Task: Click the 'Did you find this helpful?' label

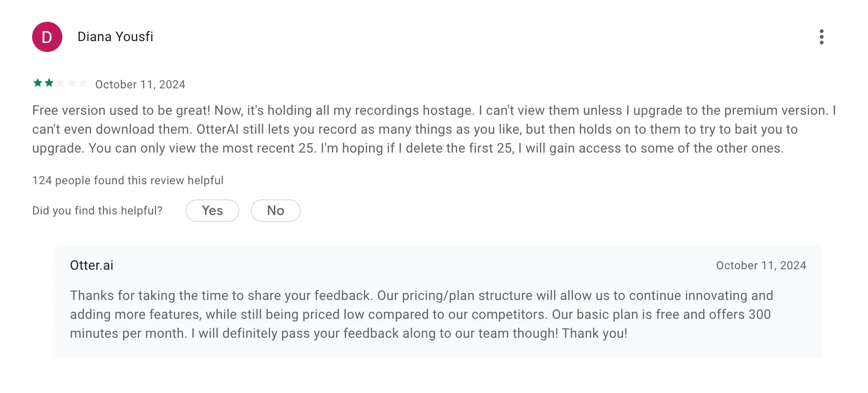Action: pyautogui.click(x=97, y=211)
